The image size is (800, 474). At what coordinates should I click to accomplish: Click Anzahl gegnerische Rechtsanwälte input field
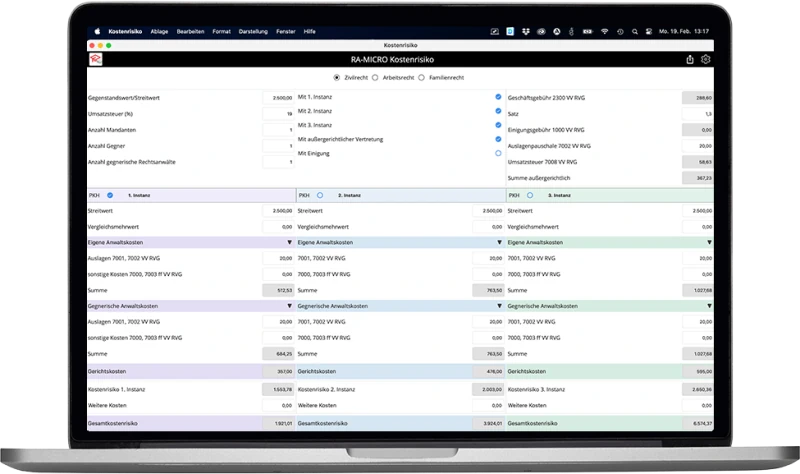[279, 162]
